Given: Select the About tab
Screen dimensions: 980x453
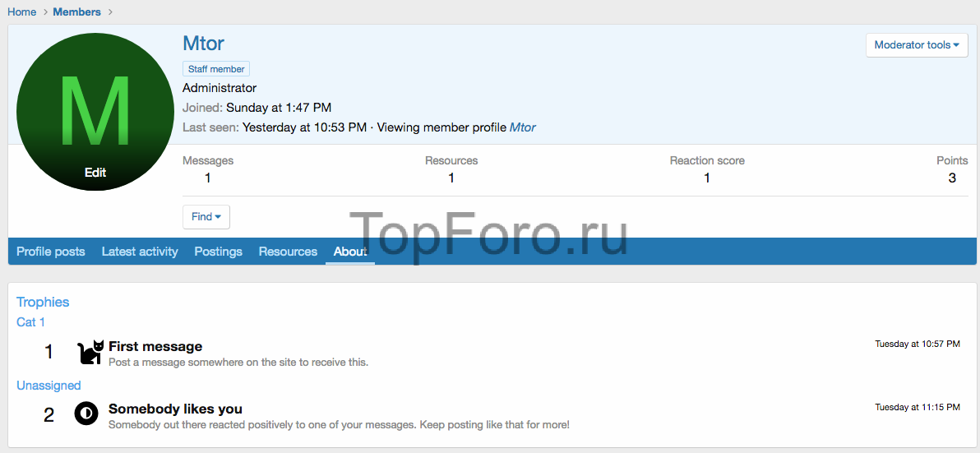Looking at the screenshot, I should coord(350,252).
